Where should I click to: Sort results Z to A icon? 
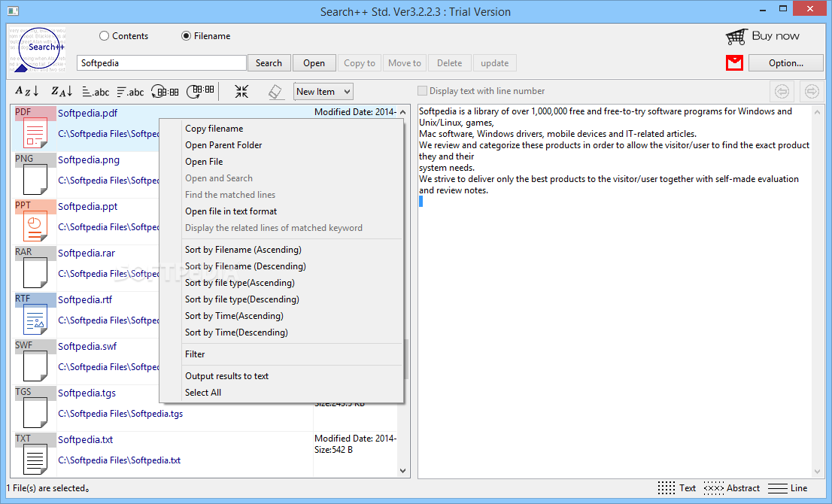point(61,91)
